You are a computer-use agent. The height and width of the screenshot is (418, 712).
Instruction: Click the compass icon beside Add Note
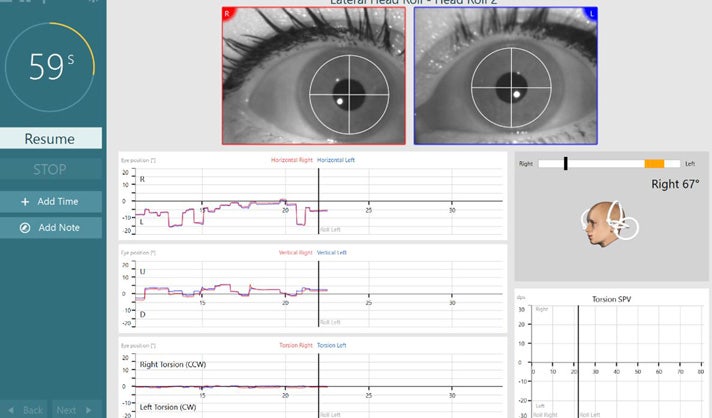(25, 228)
